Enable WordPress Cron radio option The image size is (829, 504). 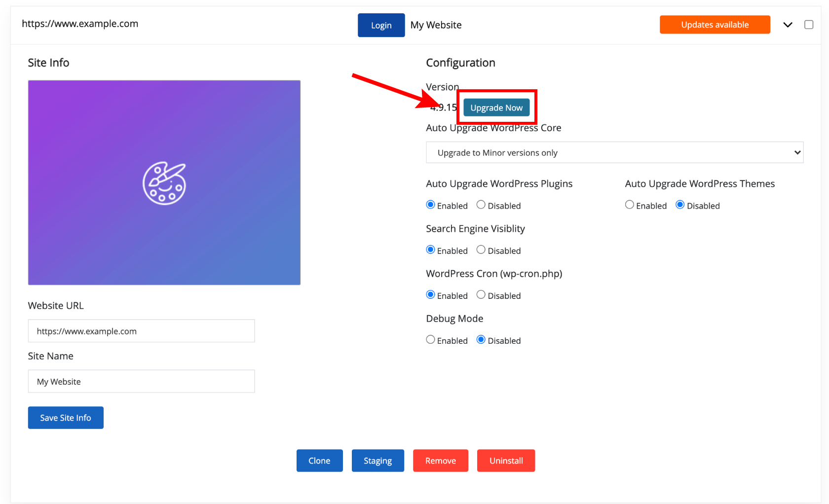(x=430, y=294)
